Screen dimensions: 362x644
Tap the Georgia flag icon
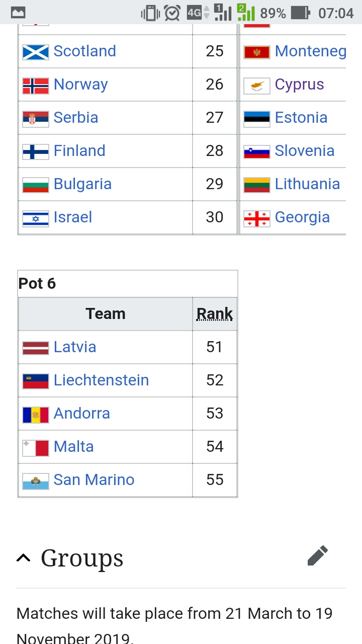257,218
